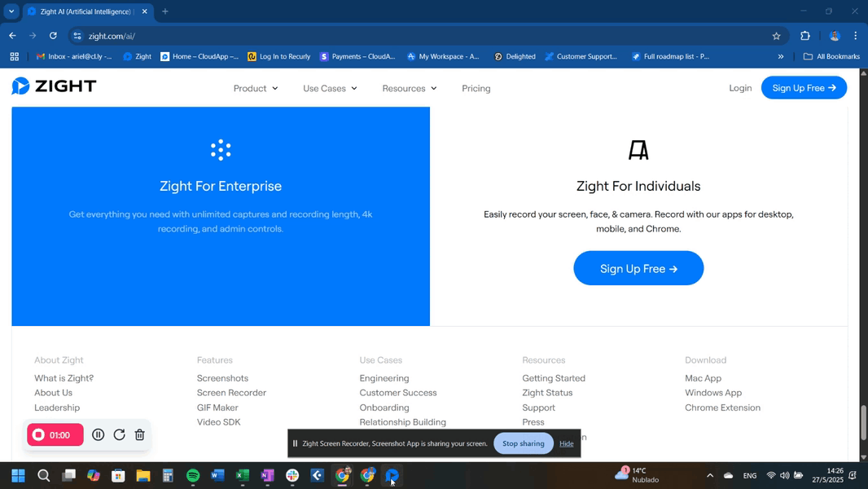868x489 pixels.
Task: Open the Delighted bookmark
Action: 515,56
